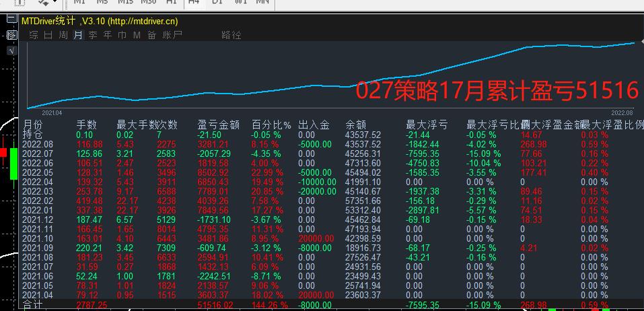The height and width of the screenshot is (311, 644).
Task: Click the 余额 column header
Action: (356, 125)
